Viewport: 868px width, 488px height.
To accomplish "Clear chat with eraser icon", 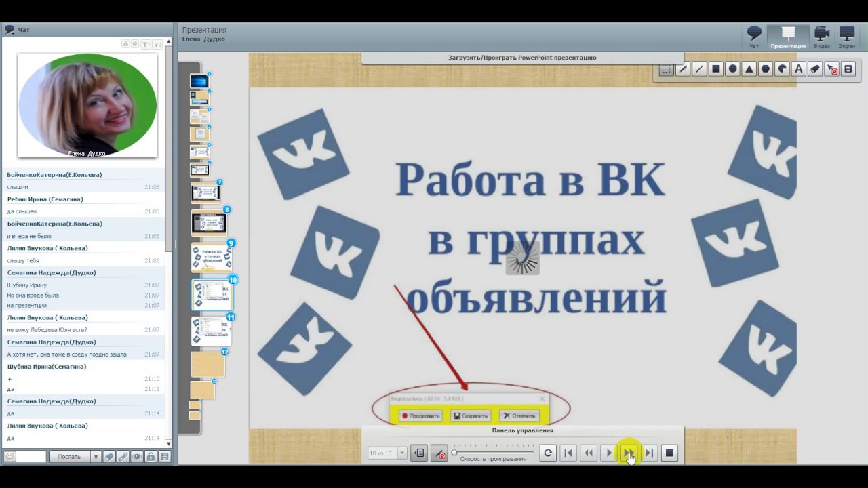I will point(109,457).
